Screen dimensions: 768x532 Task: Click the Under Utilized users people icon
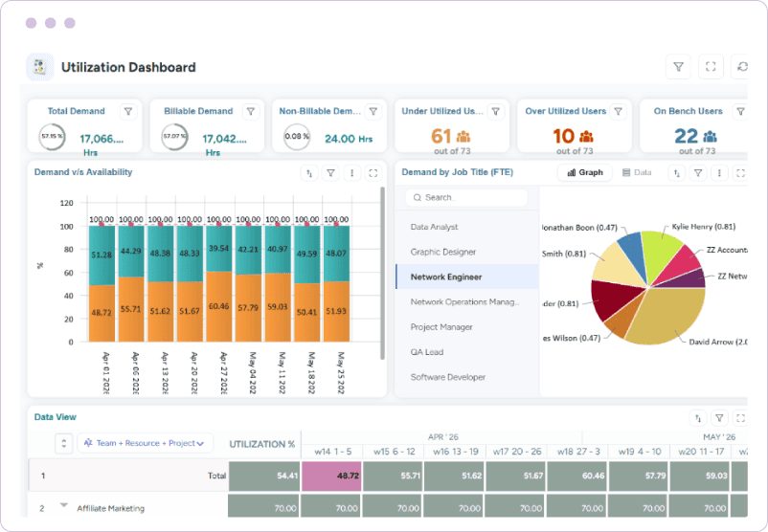pos(463,137)
